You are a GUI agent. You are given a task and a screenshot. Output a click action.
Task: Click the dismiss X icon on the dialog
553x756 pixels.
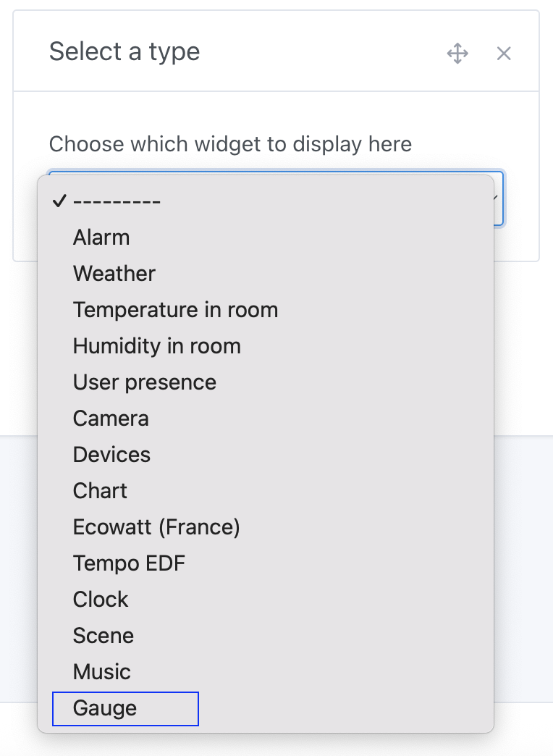pyautogui.click(x=504, y=53)
